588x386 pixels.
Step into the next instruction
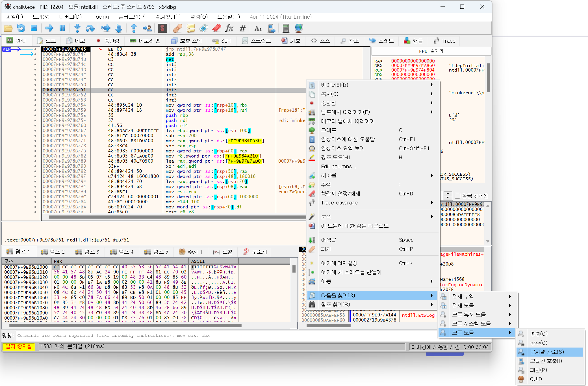77,28
